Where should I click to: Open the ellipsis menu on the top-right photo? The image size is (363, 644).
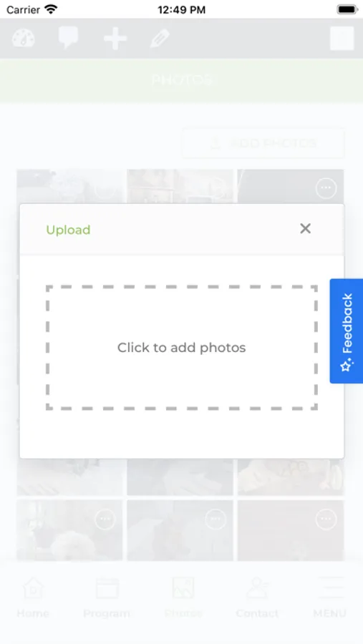326,188
